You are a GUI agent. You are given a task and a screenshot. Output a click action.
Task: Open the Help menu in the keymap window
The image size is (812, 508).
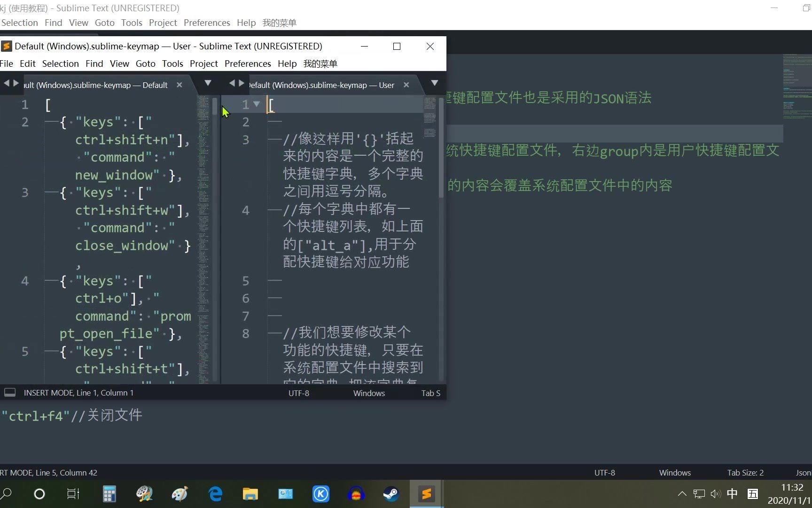click(287, 63)
